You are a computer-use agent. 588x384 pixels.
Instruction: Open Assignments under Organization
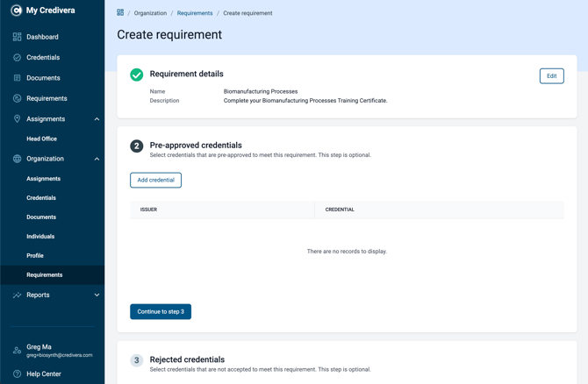[44, 179]
